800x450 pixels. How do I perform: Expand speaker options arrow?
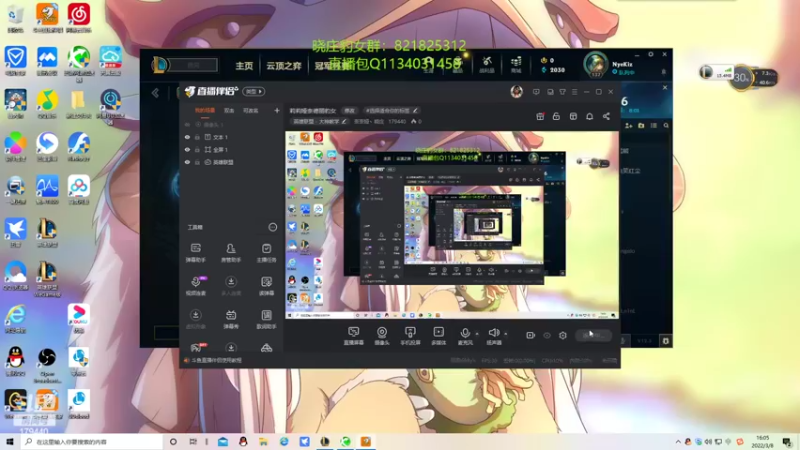click(506, 334)
